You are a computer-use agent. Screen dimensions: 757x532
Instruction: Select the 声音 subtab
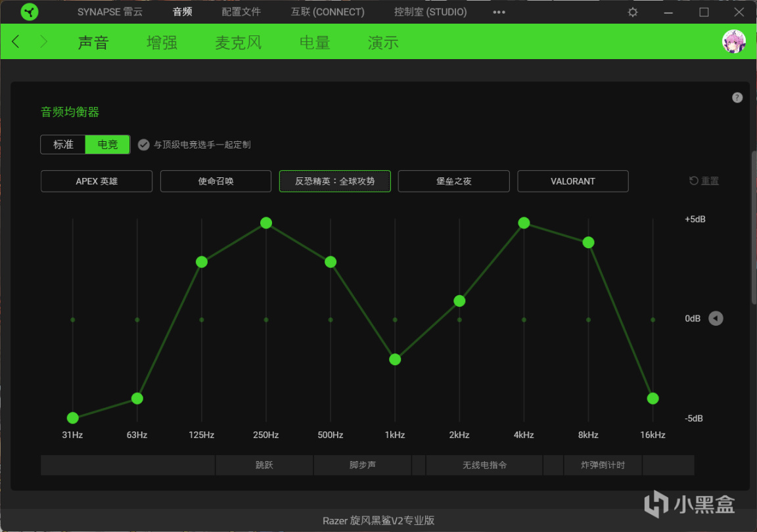coord(94,43)
